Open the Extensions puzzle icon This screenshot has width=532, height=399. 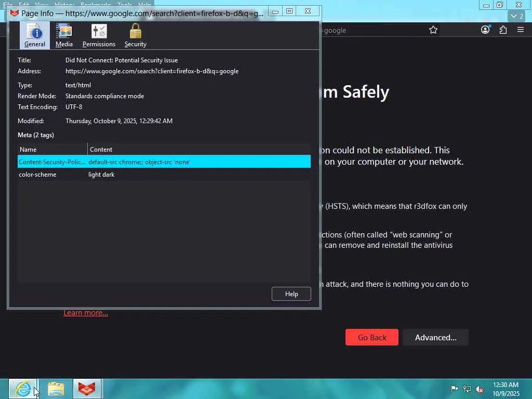[503, 30]
